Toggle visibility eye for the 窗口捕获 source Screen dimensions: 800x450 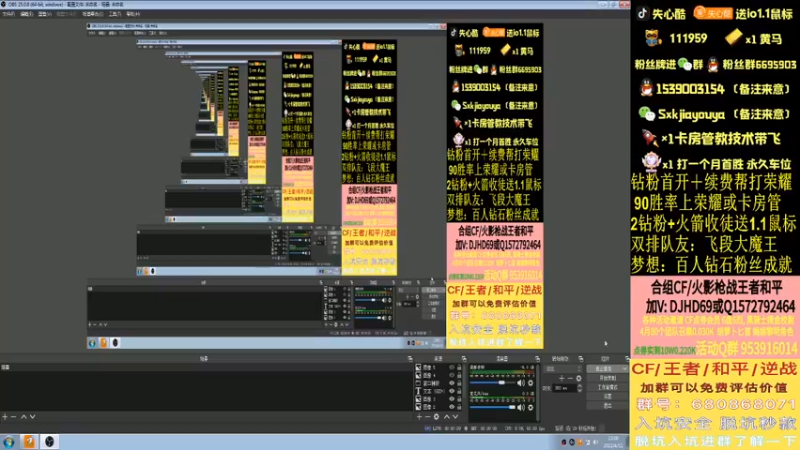point(452,383)
